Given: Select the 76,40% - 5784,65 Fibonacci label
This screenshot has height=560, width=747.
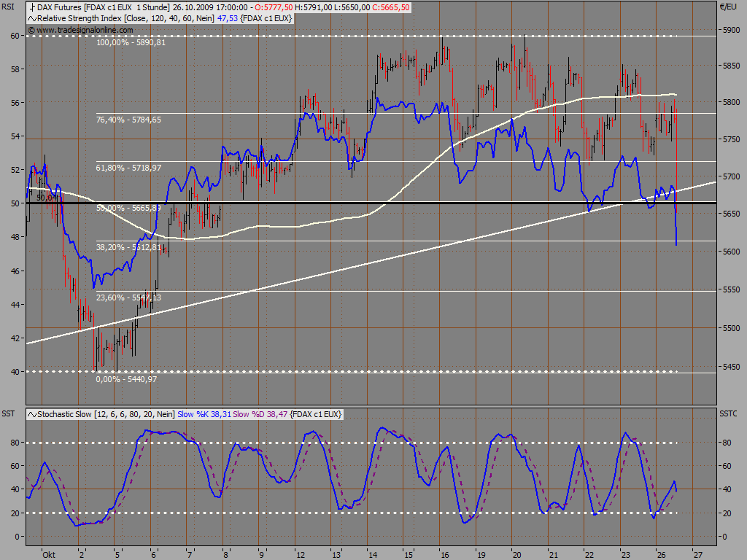Looking at the screenshot, I should tap(128, 120).
